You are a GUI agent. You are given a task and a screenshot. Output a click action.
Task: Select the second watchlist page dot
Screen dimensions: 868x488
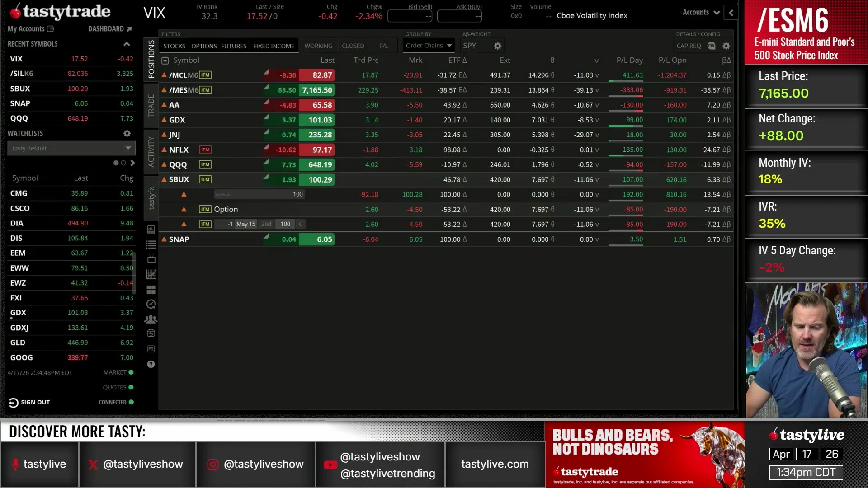(123, 163)
